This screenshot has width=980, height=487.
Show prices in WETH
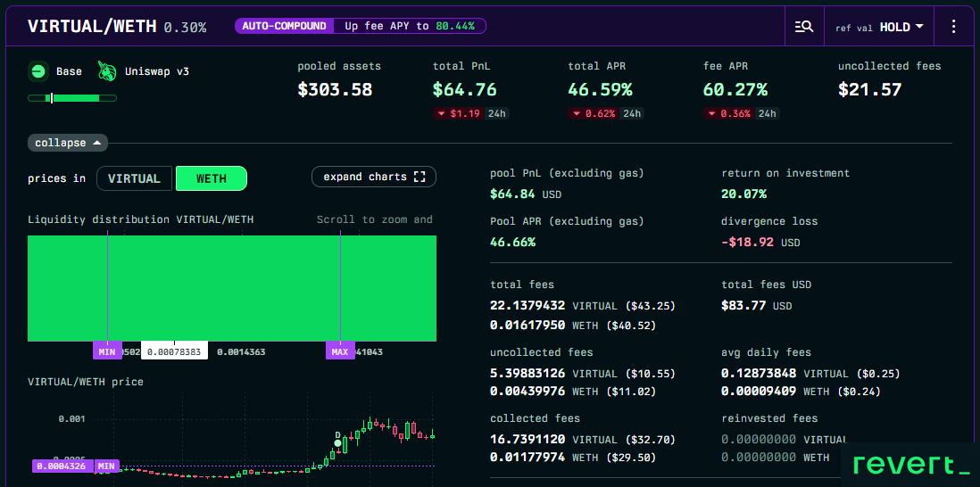pyautogui.click(x=212, y=178)
